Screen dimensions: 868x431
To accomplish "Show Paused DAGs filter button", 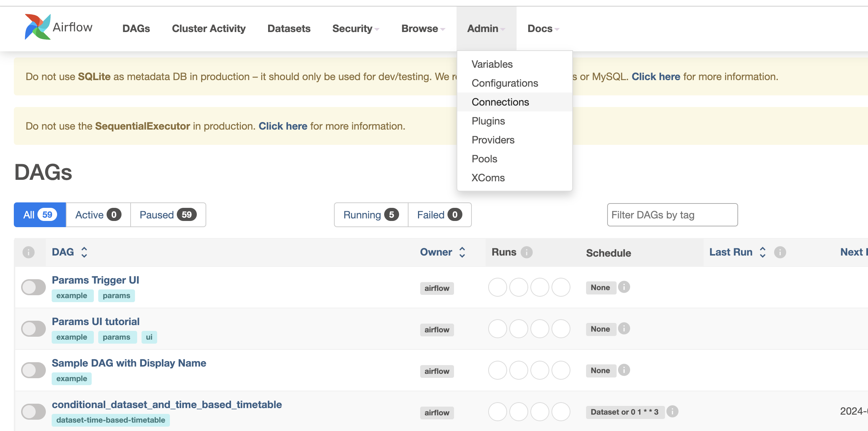I will (x=168, y=215).
